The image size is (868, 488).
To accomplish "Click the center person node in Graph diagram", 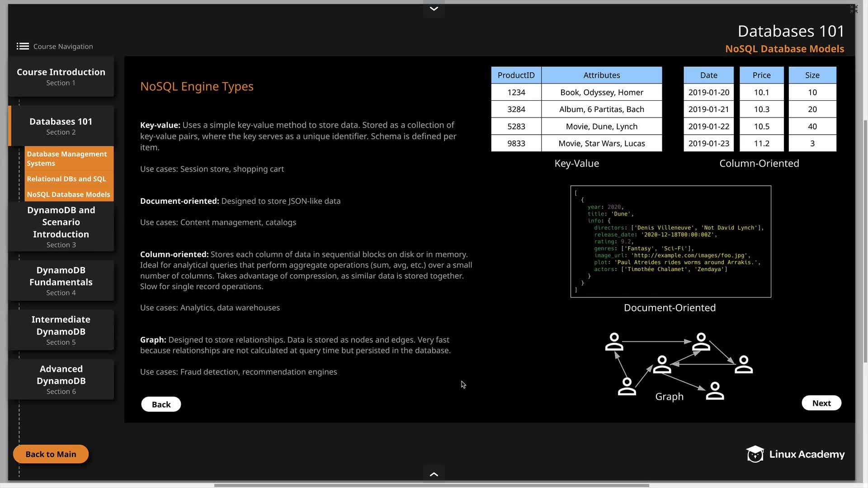I will [x=662, y=364].
